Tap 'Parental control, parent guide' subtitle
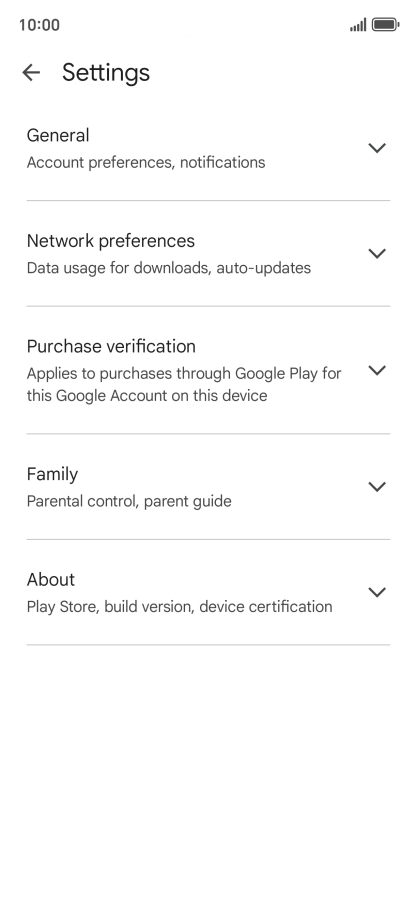Image resolution: width=417 pixels, height=922 pixels. (129, 502)
